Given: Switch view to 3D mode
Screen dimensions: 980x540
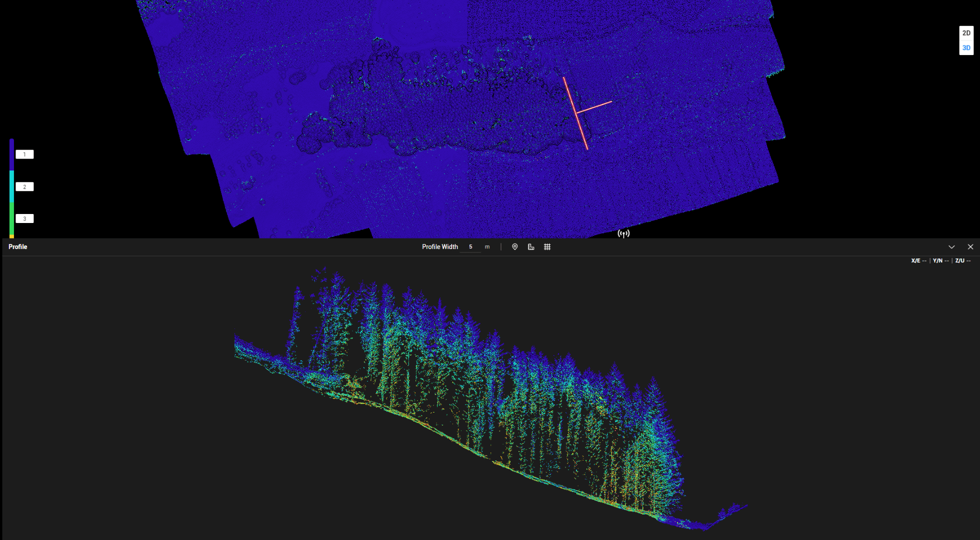Looking at the screenshot, I should 966,48.
